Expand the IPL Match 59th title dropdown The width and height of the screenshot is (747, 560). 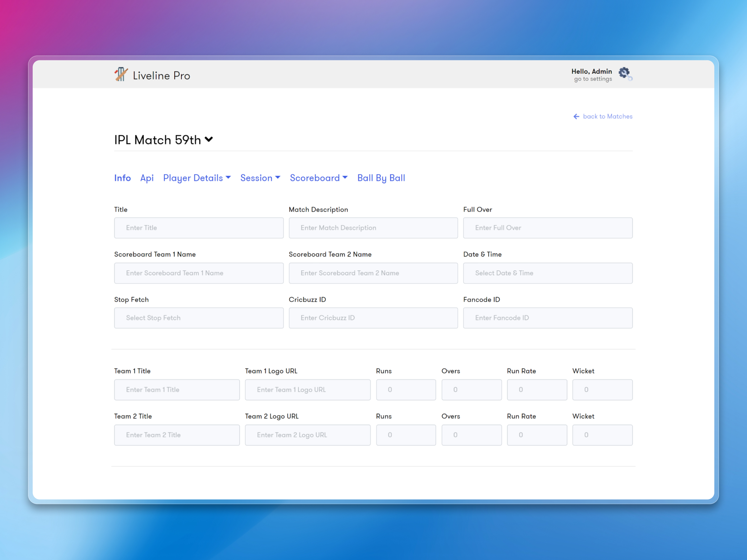pyautogui.click(x=209, y=139)
